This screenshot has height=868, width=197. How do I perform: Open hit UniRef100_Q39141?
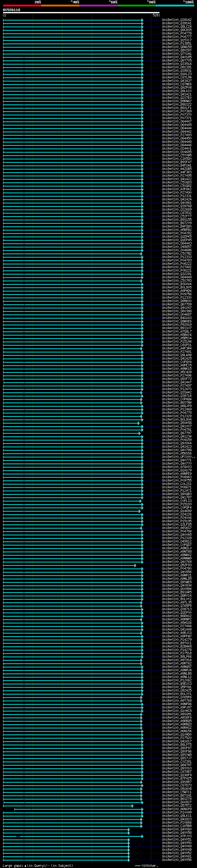[x=177, y=23]
